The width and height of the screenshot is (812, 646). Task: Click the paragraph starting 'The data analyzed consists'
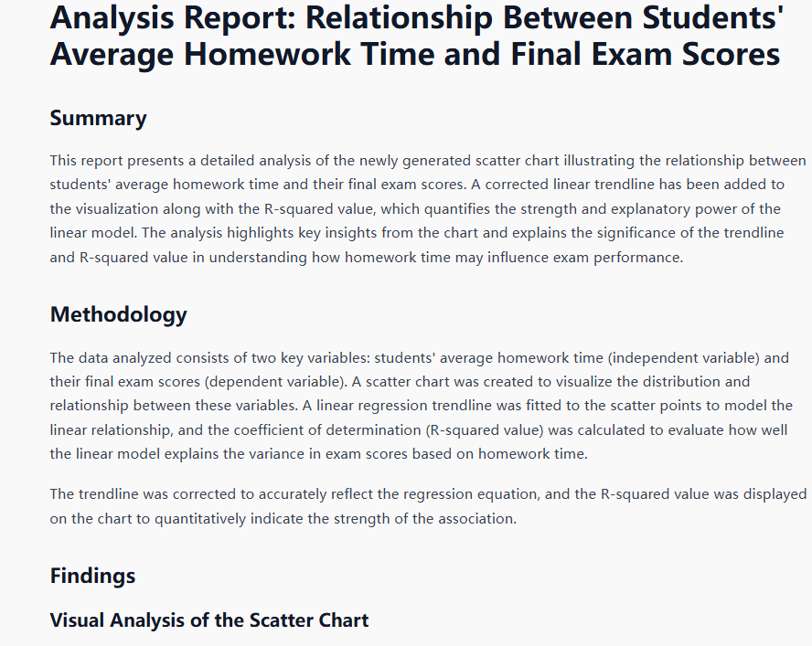click(421, 405)
